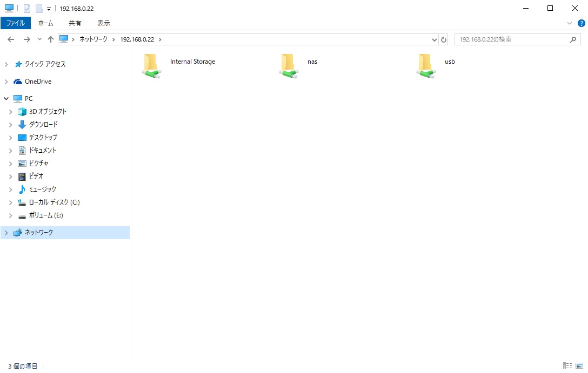Click the Up arrow to go up one level
588x373 pixels.
50,39
